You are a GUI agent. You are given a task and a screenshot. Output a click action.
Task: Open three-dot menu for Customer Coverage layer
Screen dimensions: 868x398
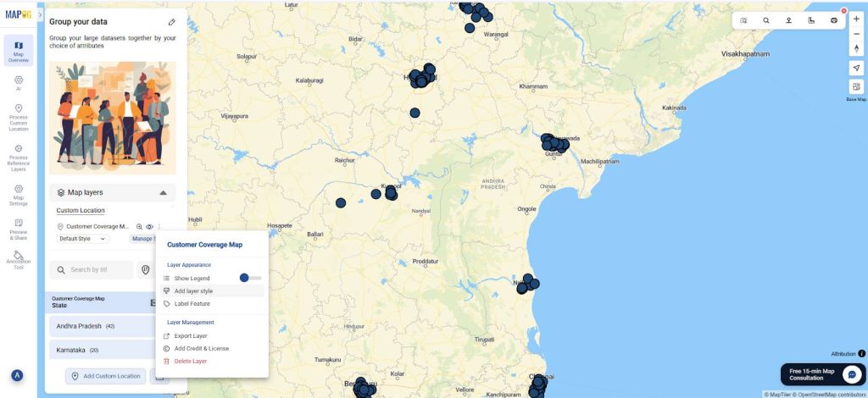click(159, 227)
